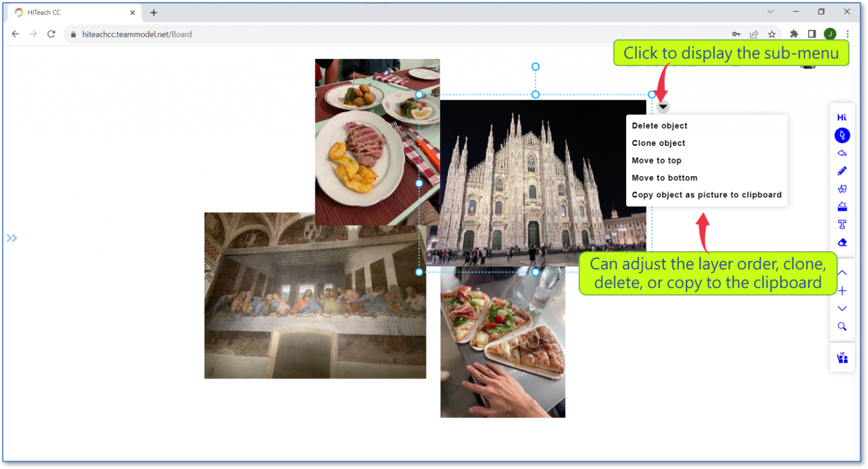Open the extensions puzzle icon
868x469 pixels.
point(794,34)
